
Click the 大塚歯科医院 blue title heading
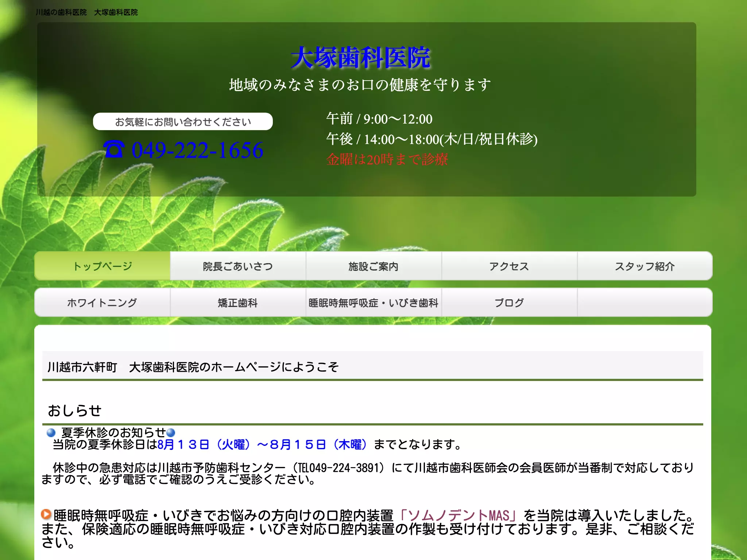361,58
